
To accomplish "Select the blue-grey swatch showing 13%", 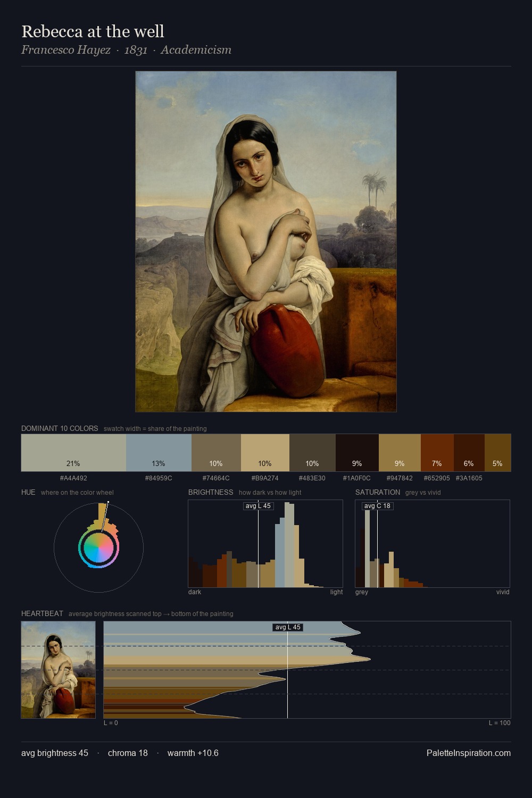I will pyautogui.click(x=159, y=453).
